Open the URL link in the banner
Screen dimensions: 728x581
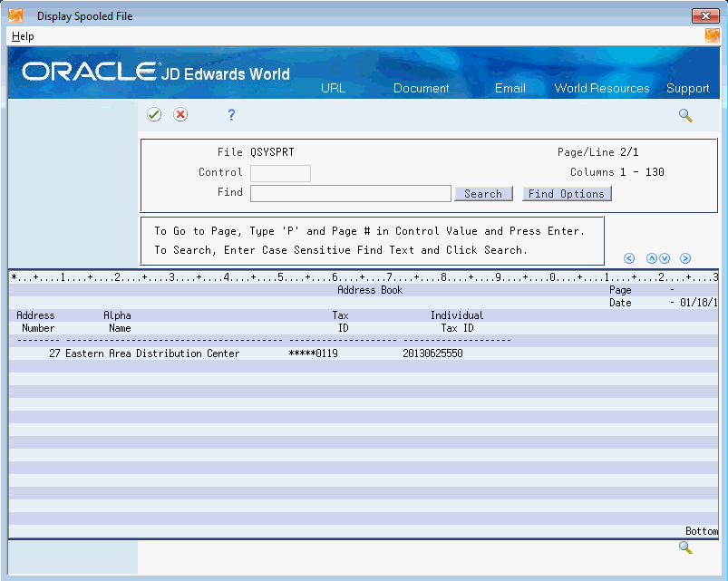(333, 88)
